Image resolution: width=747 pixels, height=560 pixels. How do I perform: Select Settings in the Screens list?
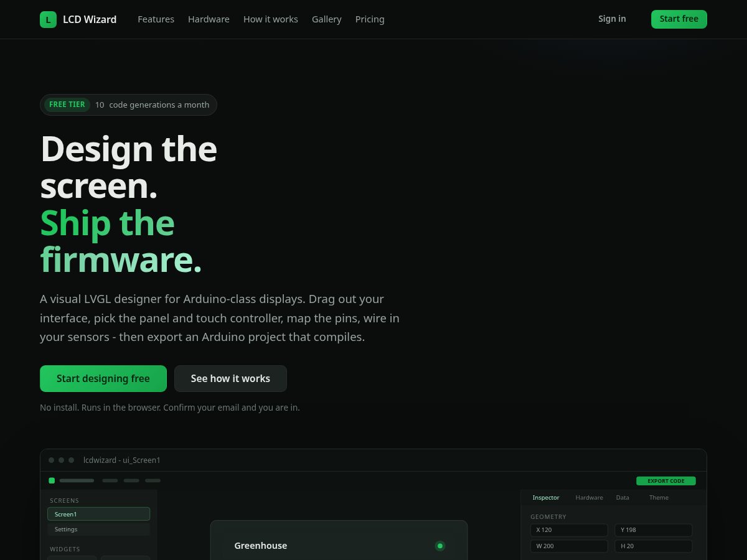[x=98, y=529]
